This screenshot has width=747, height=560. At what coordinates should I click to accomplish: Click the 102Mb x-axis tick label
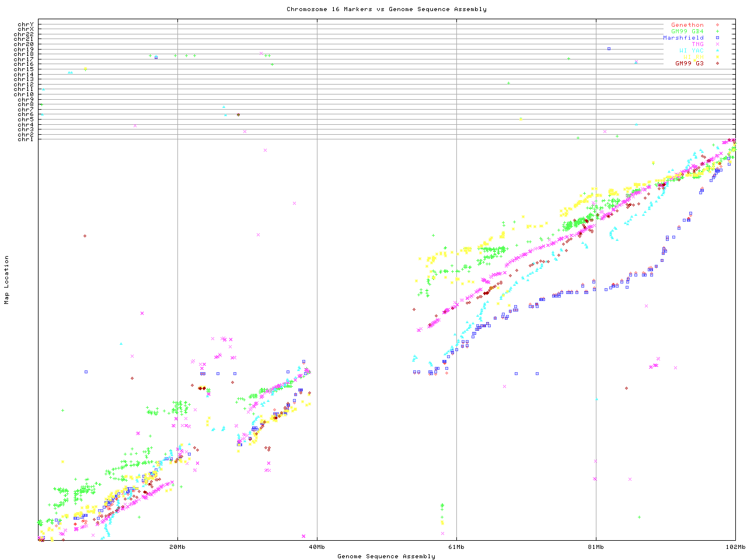click(x=735, y=547)
